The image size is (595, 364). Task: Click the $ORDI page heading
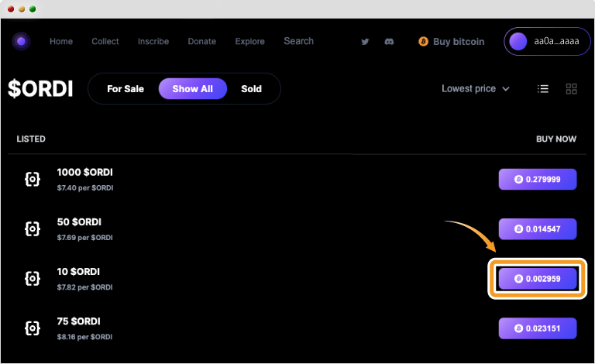(40, 89)
